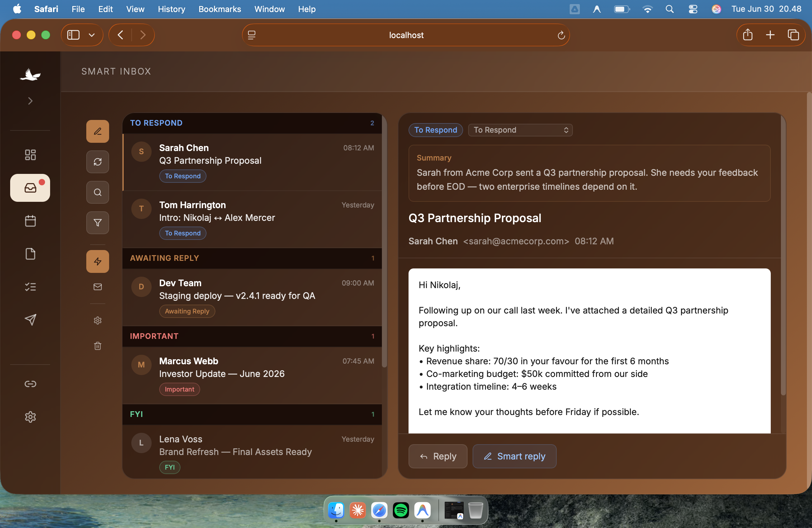
Task: Click the Reply button
Action: click(x=438, y=456)
